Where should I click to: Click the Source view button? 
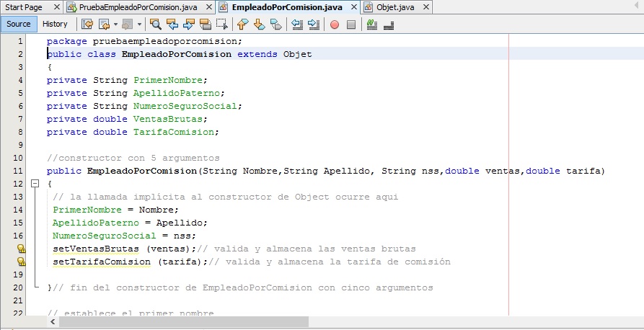coord(19,24)
